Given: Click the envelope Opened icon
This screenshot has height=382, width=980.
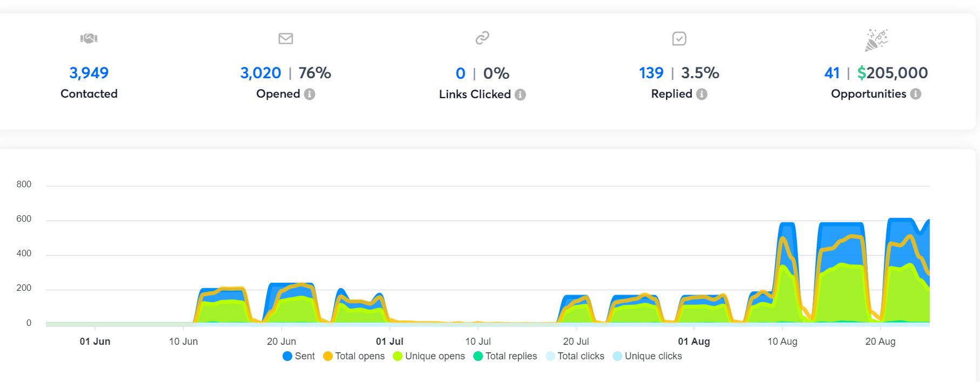Looking at the screenshot, I should click(x=286, y=38).
